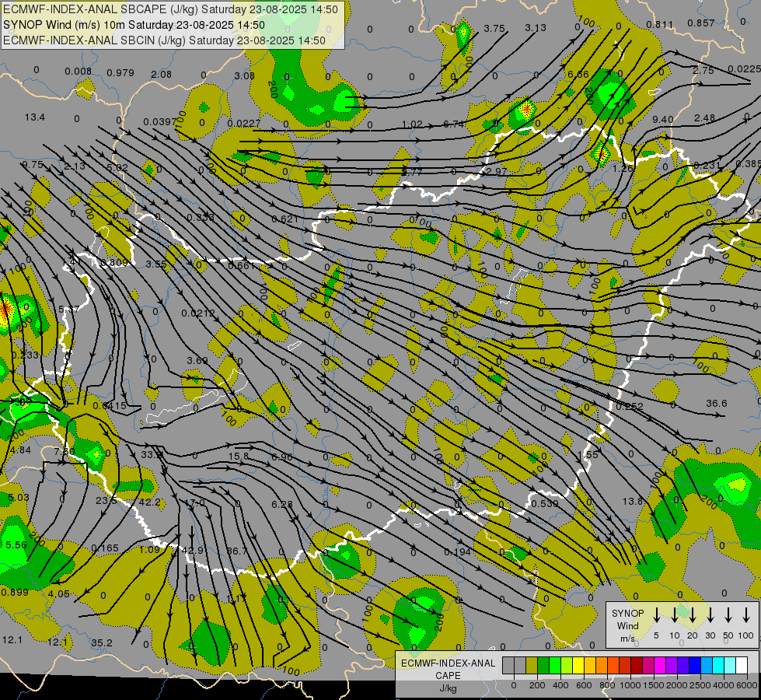Click the 6.74 value on the map

pos(453,124)
